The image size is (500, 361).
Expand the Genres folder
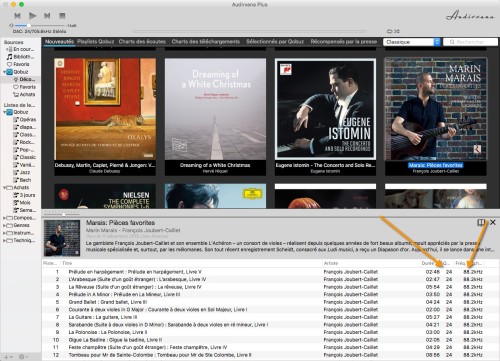pyautogui.click(x=4, y=225)
